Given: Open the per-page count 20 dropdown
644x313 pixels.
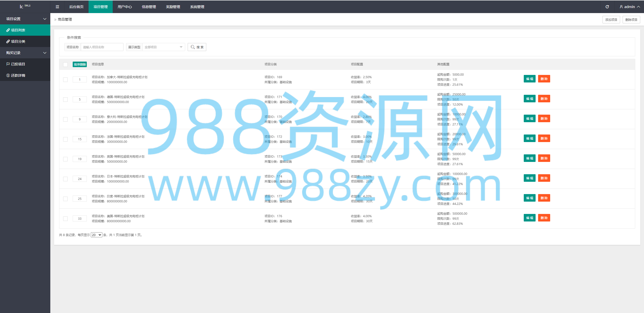Looking at the screenshot, I should pyautogui.click(x=96, y=235).
